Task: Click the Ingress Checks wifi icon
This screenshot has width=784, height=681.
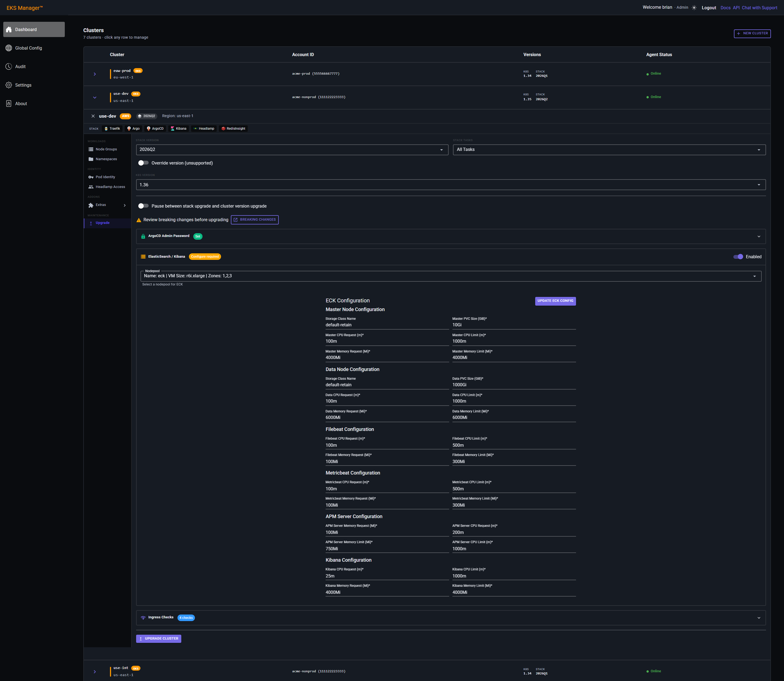Action: pos(143,618)
